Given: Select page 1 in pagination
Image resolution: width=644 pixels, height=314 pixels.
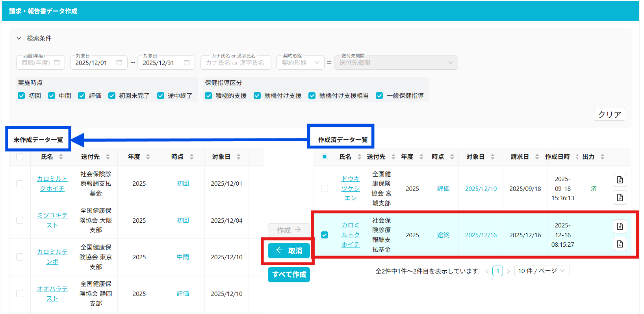Looking at the screenshot, I should (x=497, y=271).
